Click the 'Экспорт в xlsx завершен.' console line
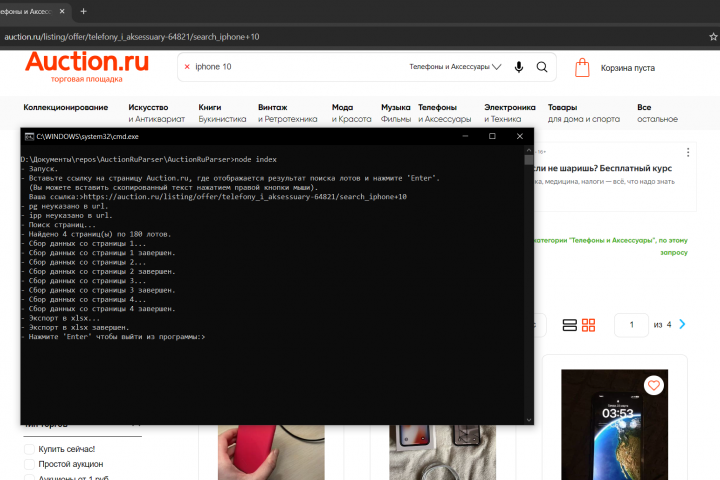The height and width of the screenshot is (480, 720). coord(79,328)
